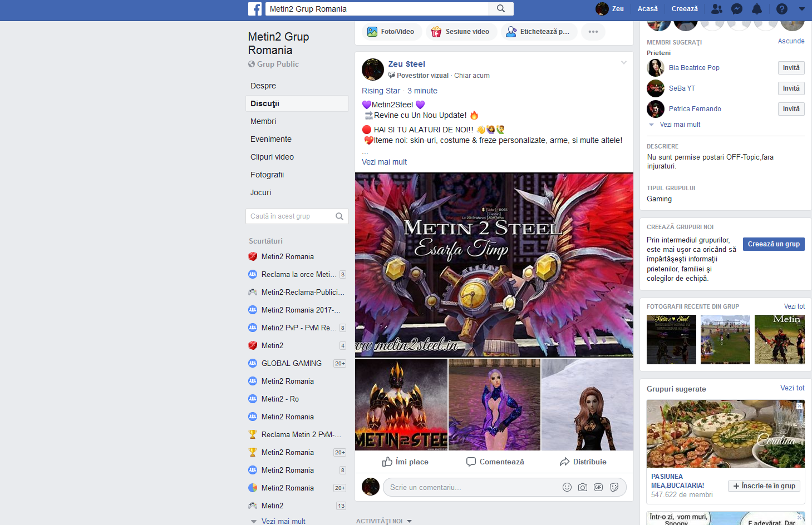This screenshot has height=525, width=812.
Task: Open the Metin2Steel armor thumbnail
Action: coord(401,404)
